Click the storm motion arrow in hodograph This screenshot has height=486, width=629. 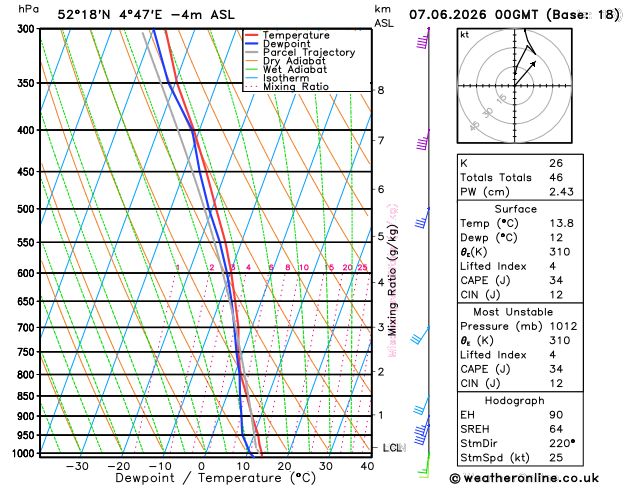(x=525, y=73)
